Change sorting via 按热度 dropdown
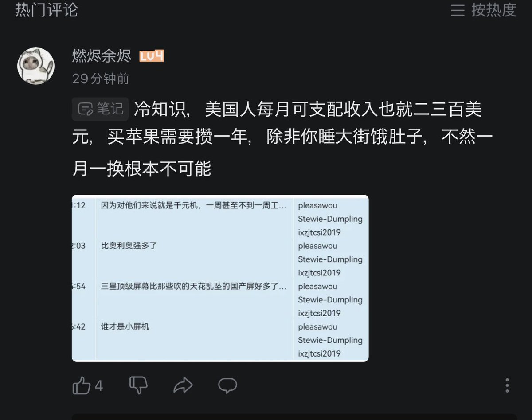This screenshot has height=420, width=532. (494, 10)
